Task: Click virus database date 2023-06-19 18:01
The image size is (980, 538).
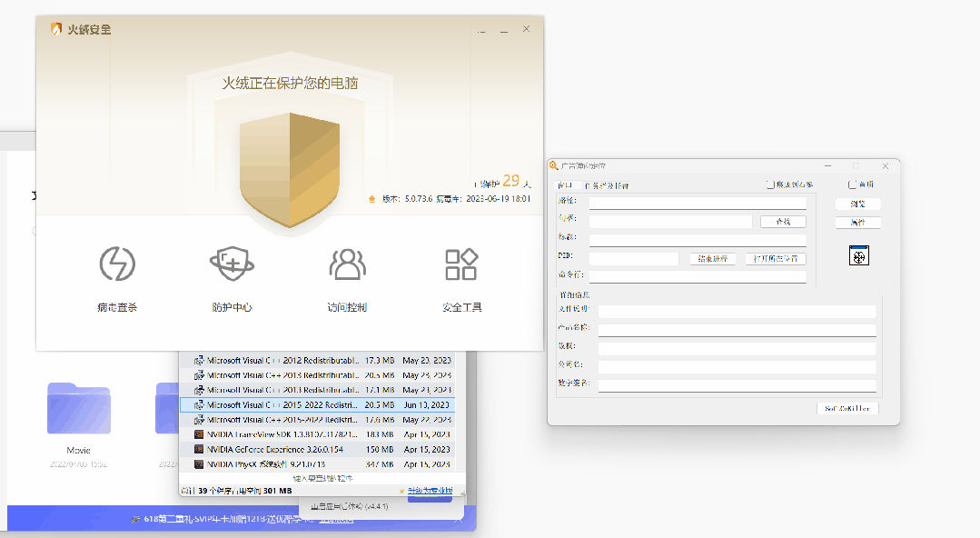Action: coord(498,199)
